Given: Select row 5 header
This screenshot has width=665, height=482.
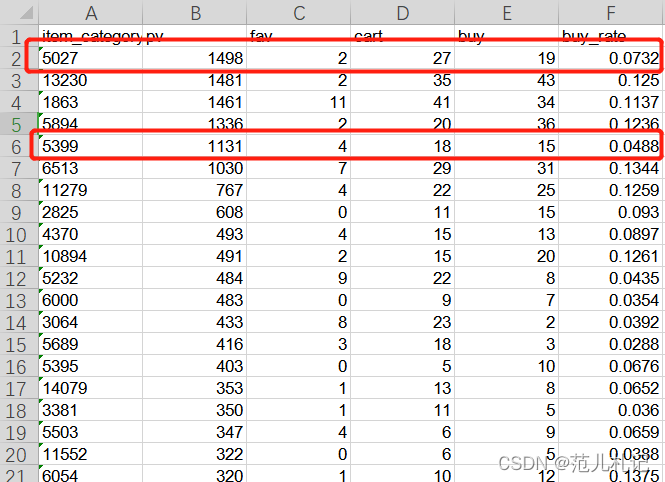Looking at the screenshot, I should pos(19,124).
